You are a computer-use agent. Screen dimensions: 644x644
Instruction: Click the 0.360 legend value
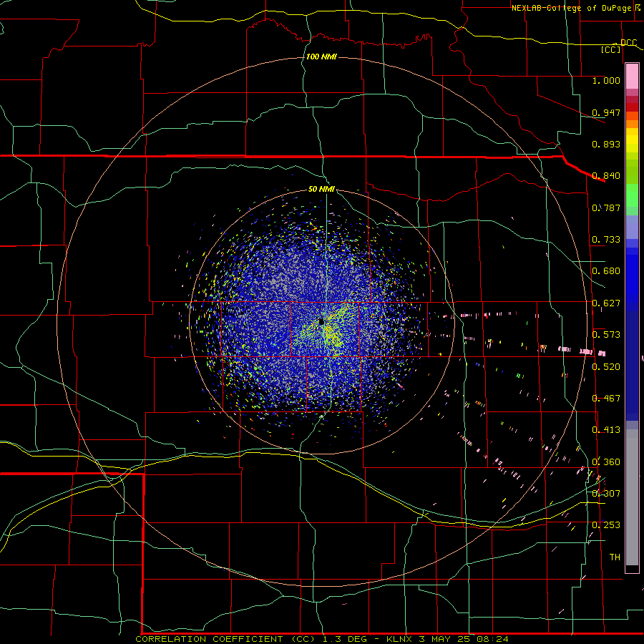(x=606, y=462)
